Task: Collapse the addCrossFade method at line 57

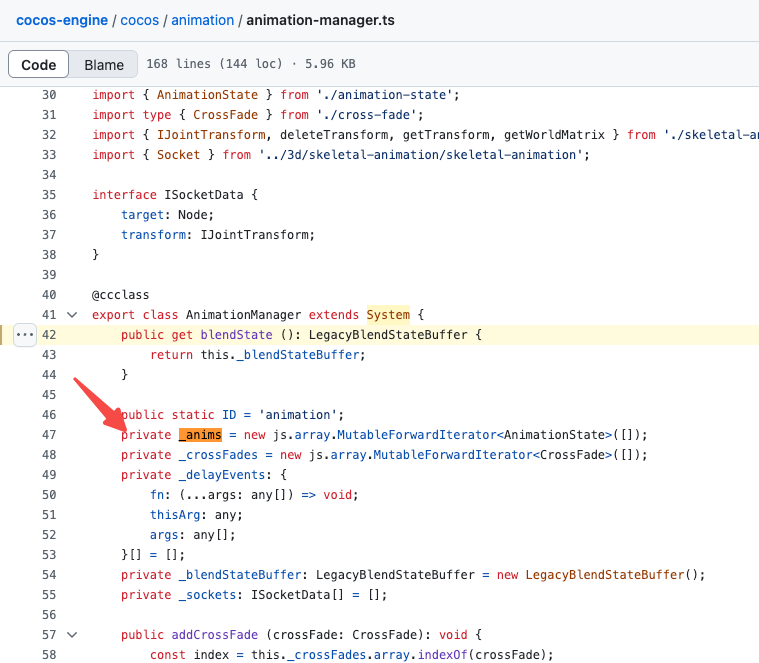Action: [x=71, y=635]
